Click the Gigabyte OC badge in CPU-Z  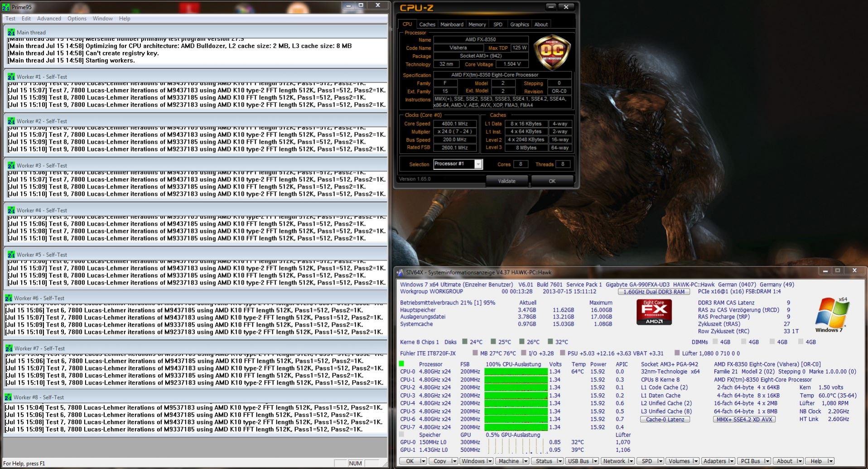pos(552,52)
